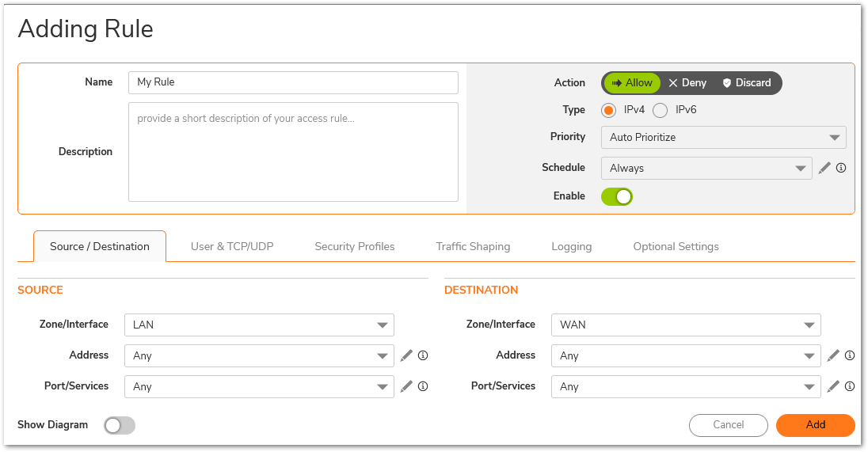Open the Priority dropdown

pos(724,137)
